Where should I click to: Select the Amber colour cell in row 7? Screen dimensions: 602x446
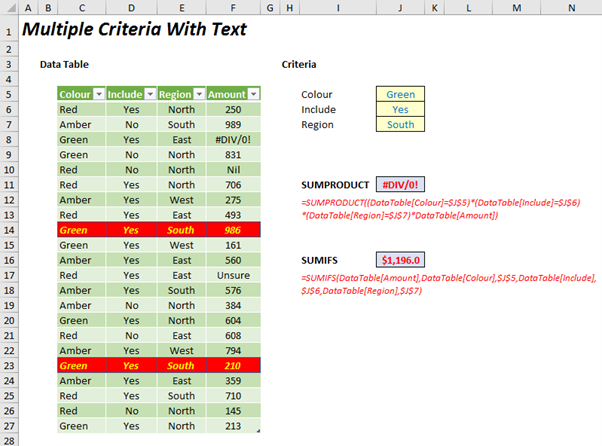(x=82, y=124)
